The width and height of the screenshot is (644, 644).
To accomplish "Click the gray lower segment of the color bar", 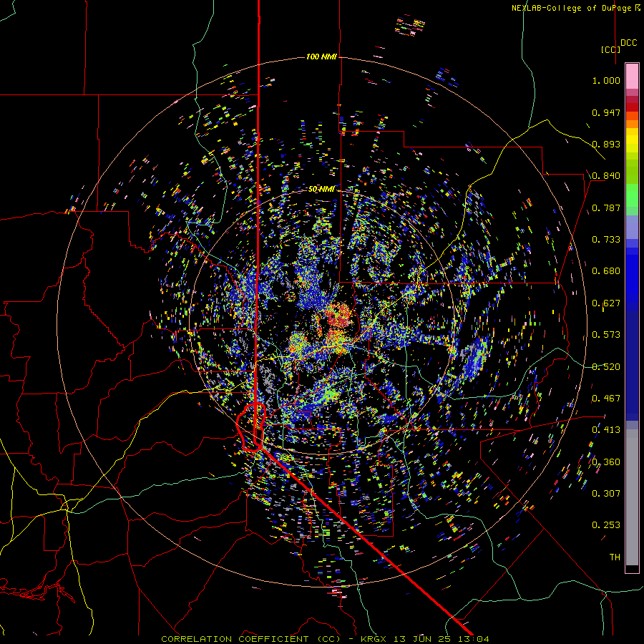I will [632, 497].
